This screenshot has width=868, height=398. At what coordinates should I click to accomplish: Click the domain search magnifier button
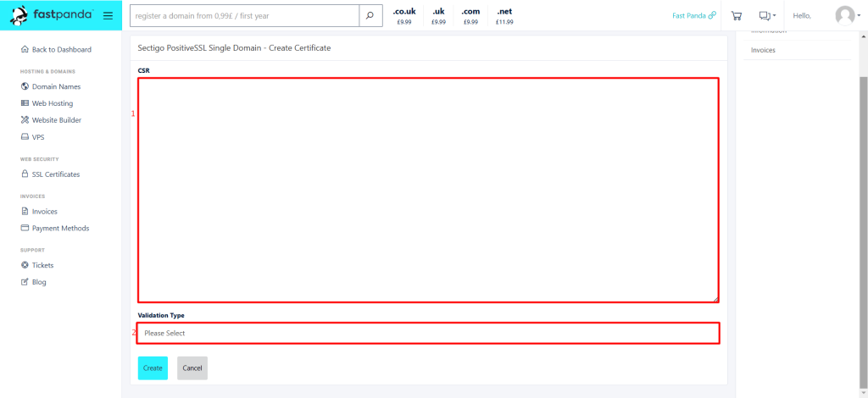370,16
